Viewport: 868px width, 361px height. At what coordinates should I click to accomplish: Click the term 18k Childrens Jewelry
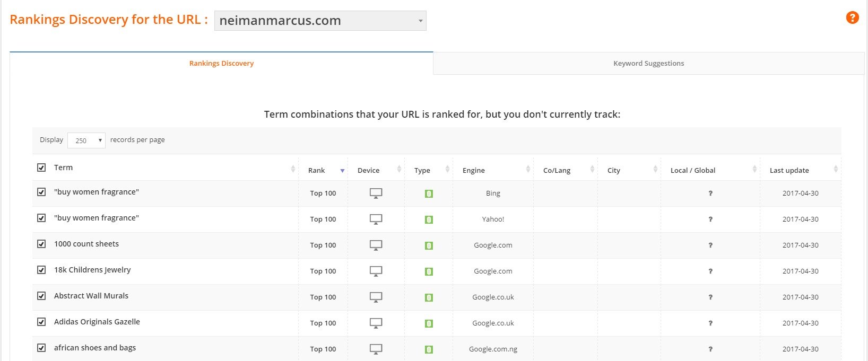tap(92, 270)
